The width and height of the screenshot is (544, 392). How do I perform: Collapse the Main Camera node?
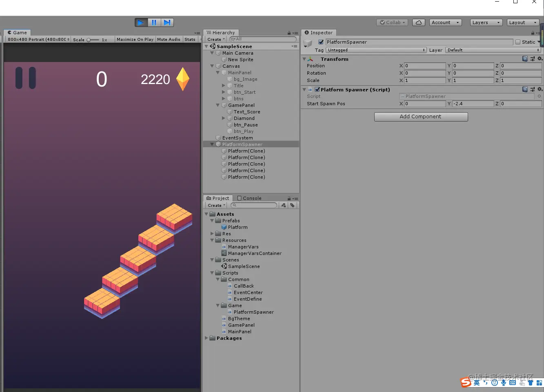(212, 53)
